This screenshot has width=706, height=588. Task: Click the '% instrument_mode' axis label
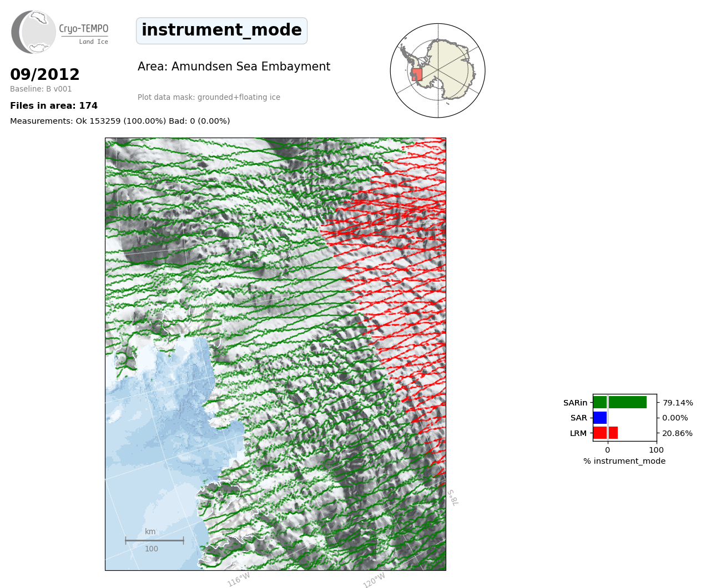click(624, 461)
